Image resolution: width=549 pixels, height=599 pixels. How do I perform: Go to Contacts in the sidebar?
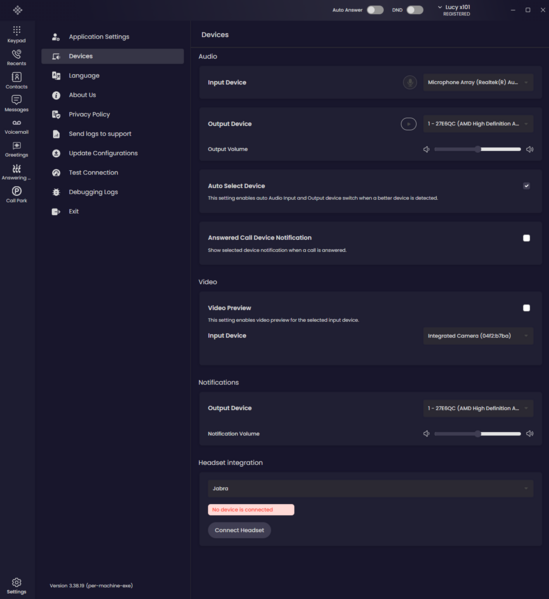(x=16, y=81)
